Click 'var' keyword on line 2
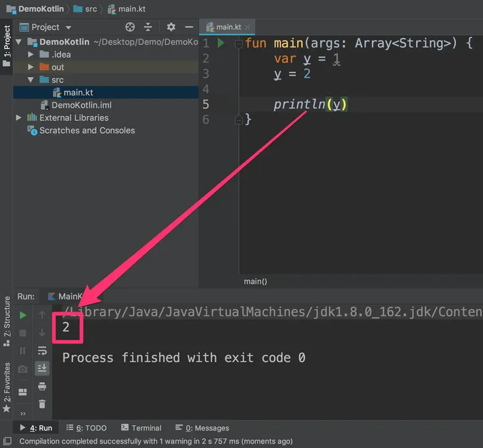 point(285,58)
